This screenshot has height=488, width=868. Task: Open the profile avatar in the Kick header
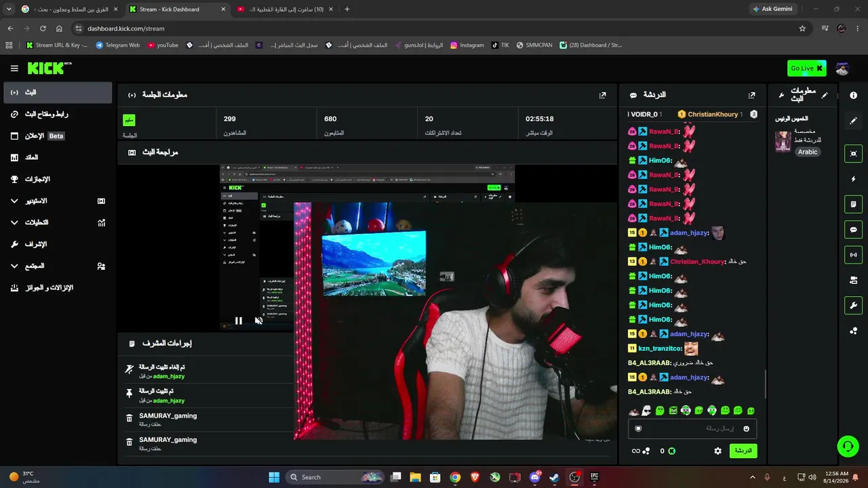point(842,68)
